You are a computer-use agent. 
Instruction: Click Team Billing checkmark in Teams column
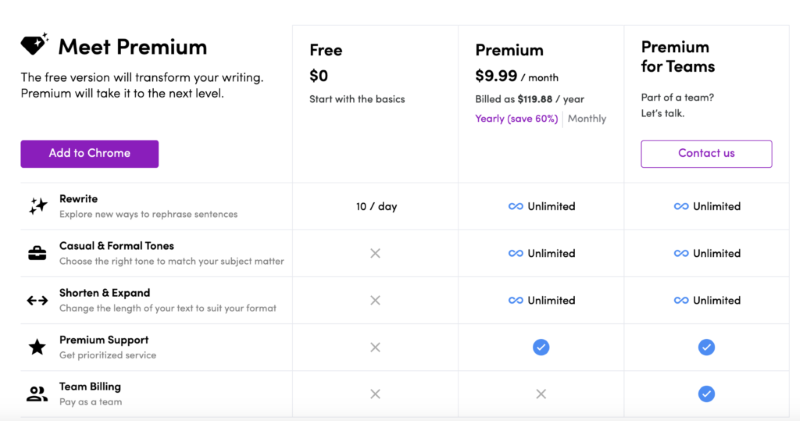pyautogui.click(x=706, y=394)
